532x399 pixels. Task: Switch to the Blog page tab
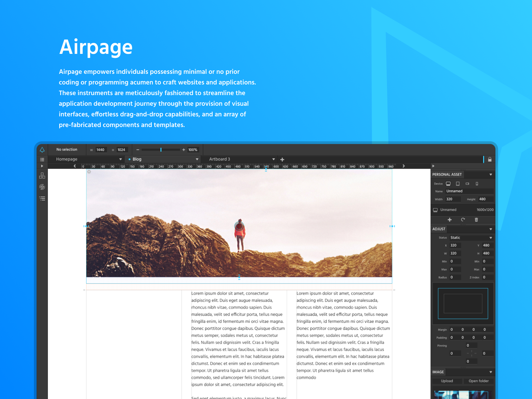pyautogui.click(x=136, y=159)
